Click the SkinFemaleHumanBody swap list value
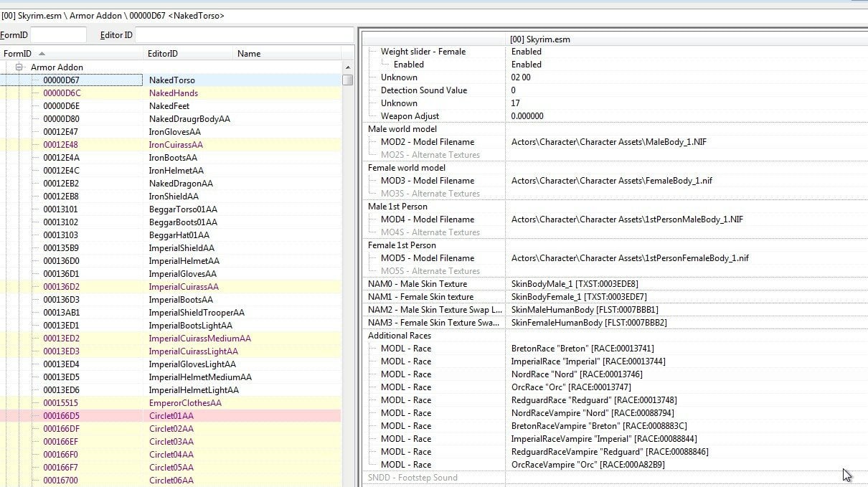Image resolution: width=868 pixels, height=487 pixels. point(589,323)
